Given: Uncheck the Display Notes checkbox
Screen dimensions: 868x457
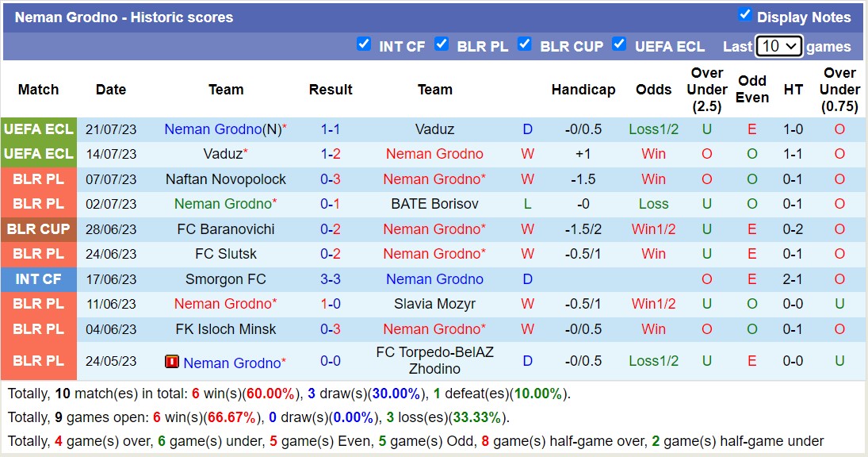Looking at the screenshot, I should [744, 15].
